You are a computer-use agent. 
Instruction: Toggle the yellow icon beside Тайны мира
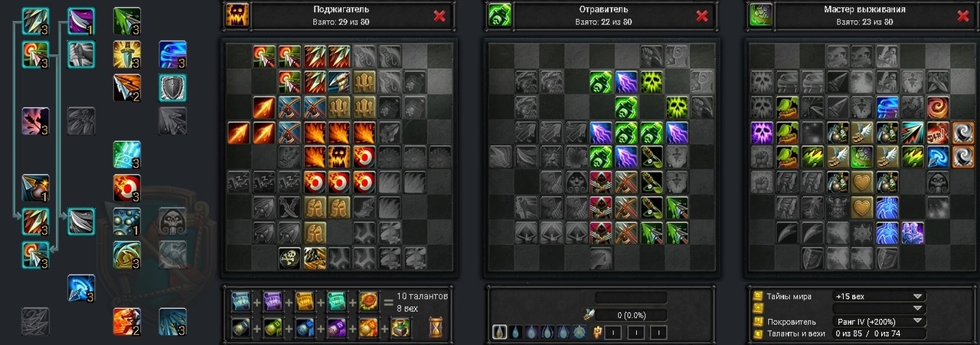tap(759, 296)
